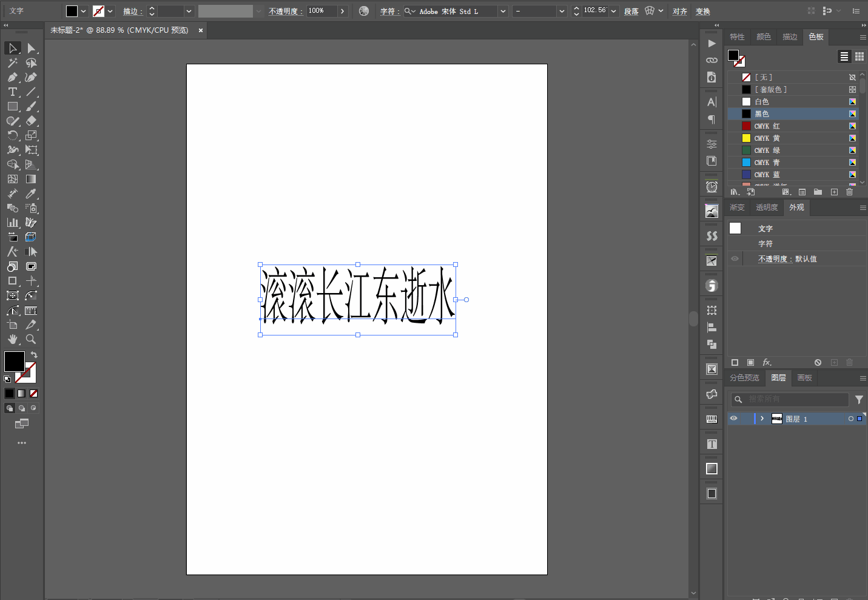Select the Type tool
The height and width of the screenshot is (600, 868).
(12, 92)
